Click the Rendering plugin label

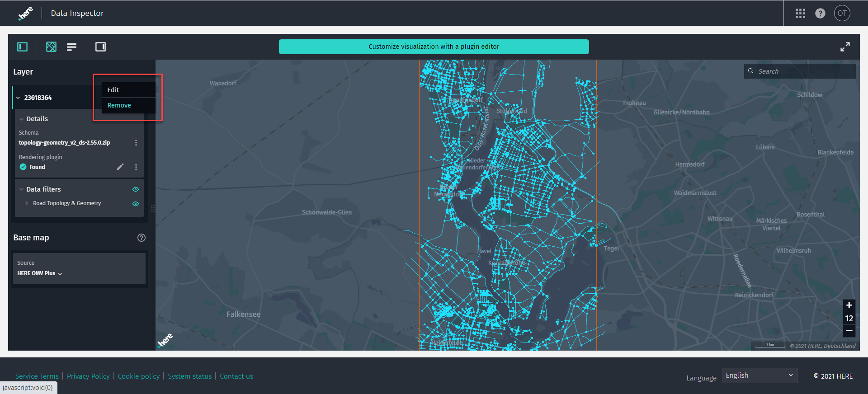[40, 157]
